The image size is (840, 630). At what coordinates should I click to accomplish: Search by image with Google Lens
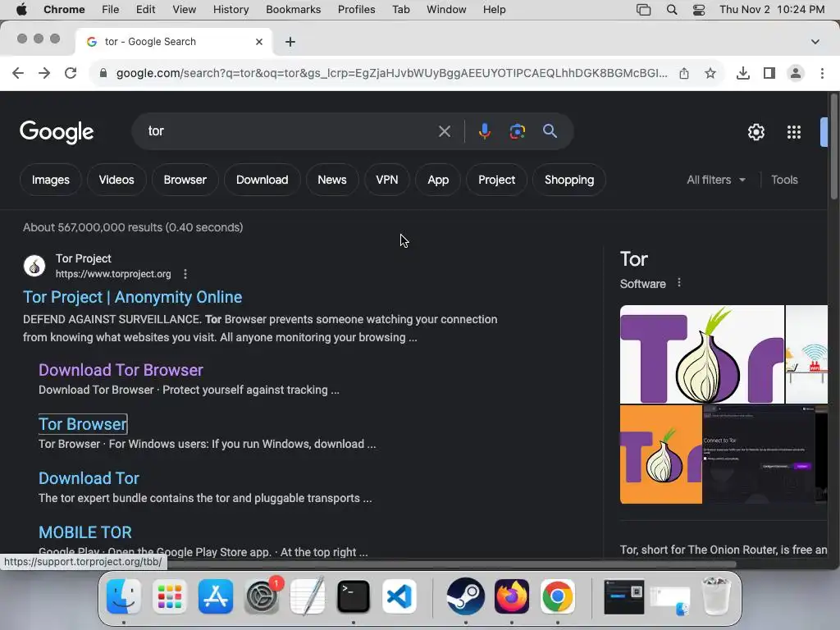(x=517, y=131)
